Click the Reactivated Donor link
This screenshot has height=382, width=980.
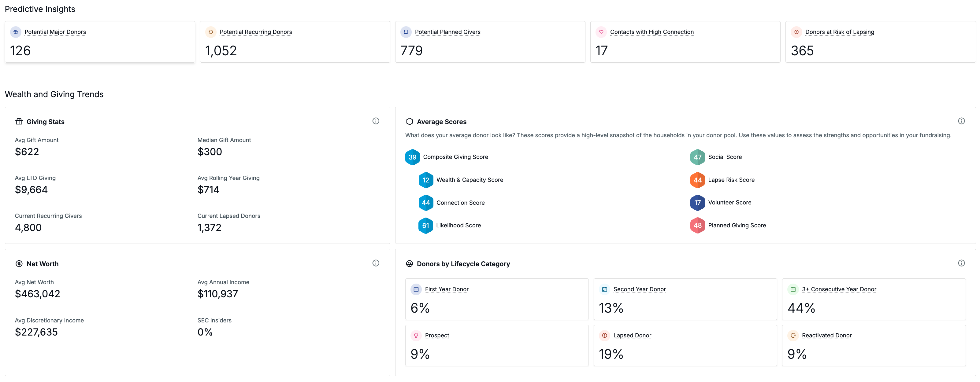pos(827,335)
